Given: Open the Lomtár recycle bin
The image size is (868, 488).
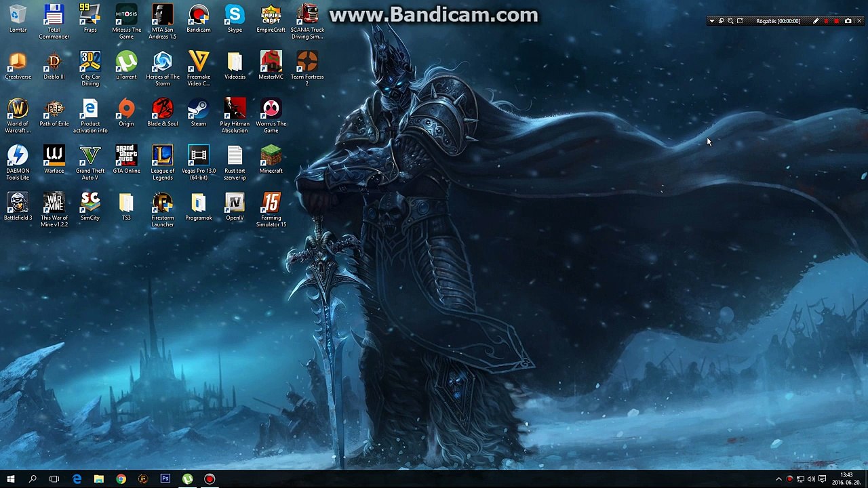Looking at the screenshot, I should pos(18,19).
